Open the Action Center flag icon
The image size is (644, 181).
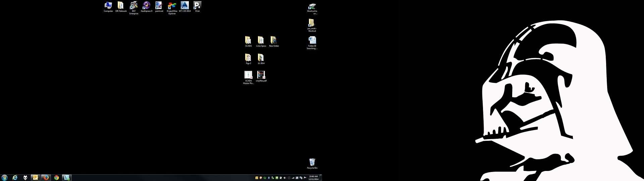305,178
